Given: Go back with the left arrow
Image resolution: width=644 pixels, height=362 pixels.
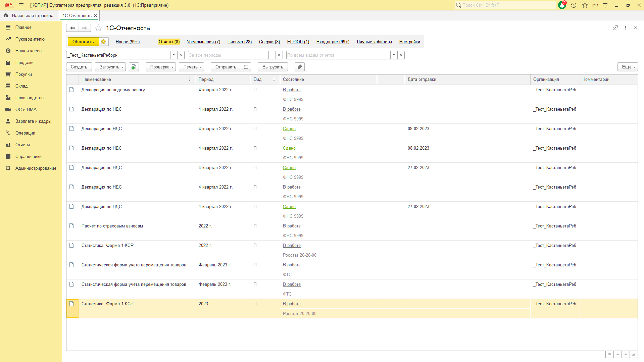Looking at the screenshot, I should point(72,28).
